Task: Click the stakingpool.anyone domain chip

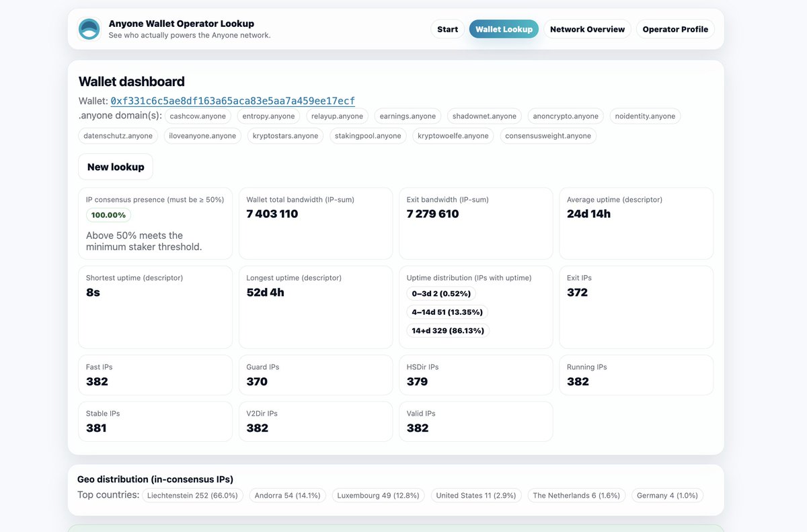Action: coord(368,136)
